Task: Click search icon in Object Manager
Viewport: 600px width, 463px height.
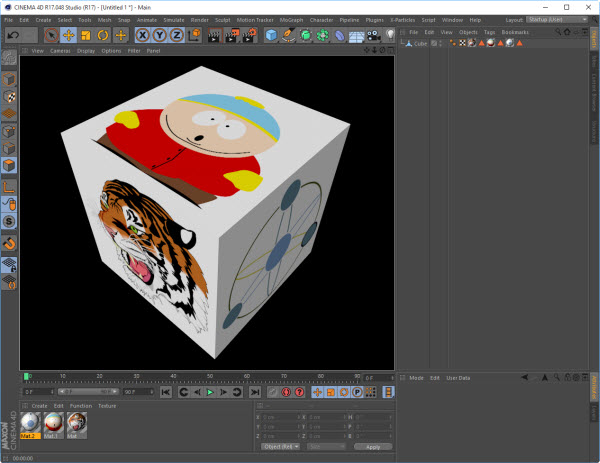Action: click(x=558, y=32)
